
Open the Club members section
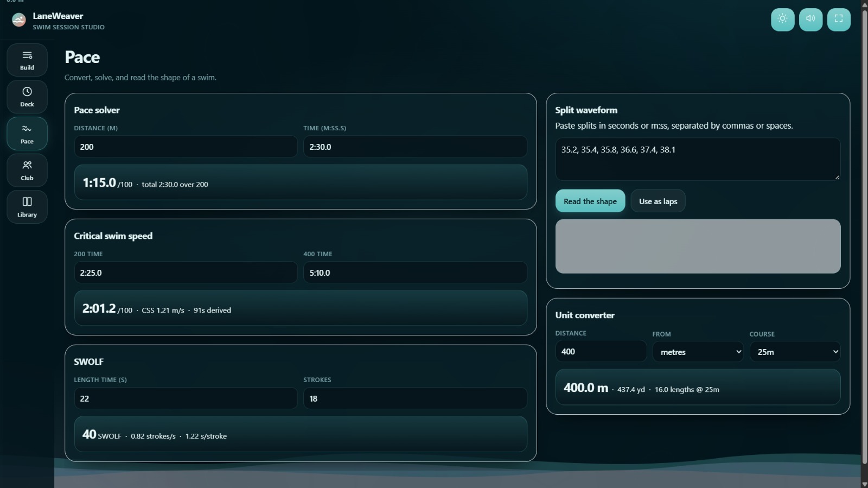click(27, 170)
